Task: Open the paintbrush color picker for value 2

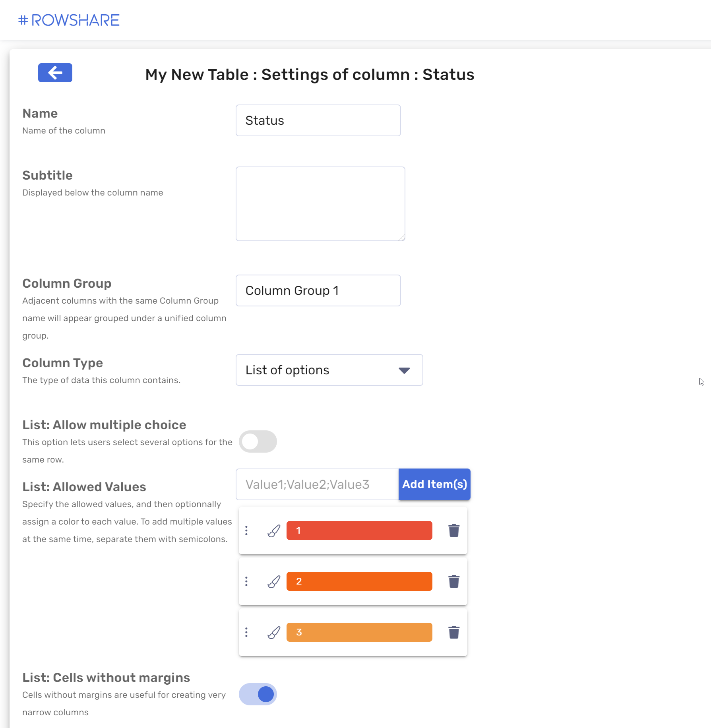Action: click(274, 581)
